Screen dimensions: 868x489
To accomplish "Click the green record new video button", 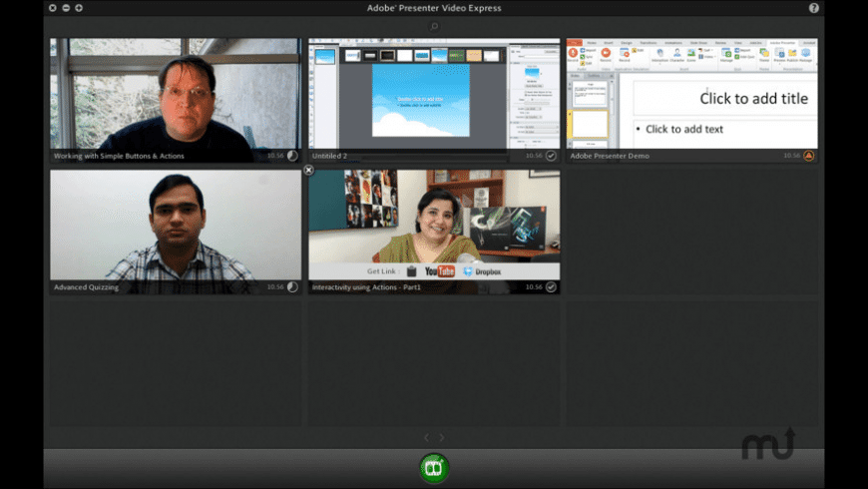I will pos(434,468).
